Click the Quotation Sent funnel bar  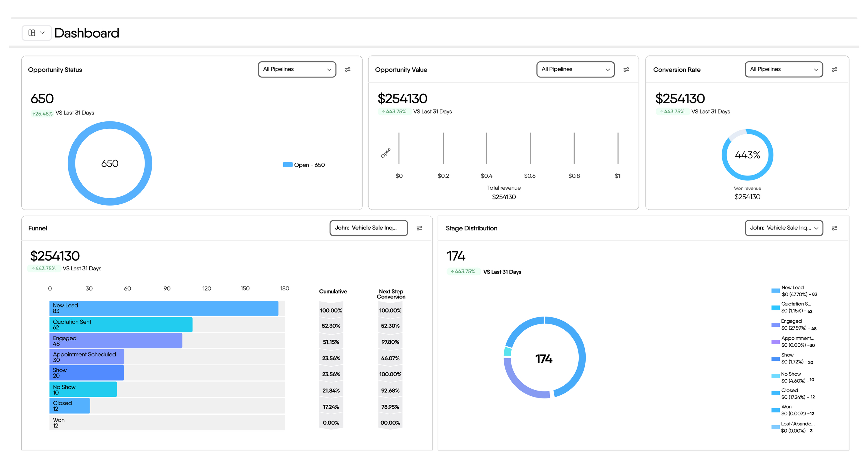tap(121, 325)
